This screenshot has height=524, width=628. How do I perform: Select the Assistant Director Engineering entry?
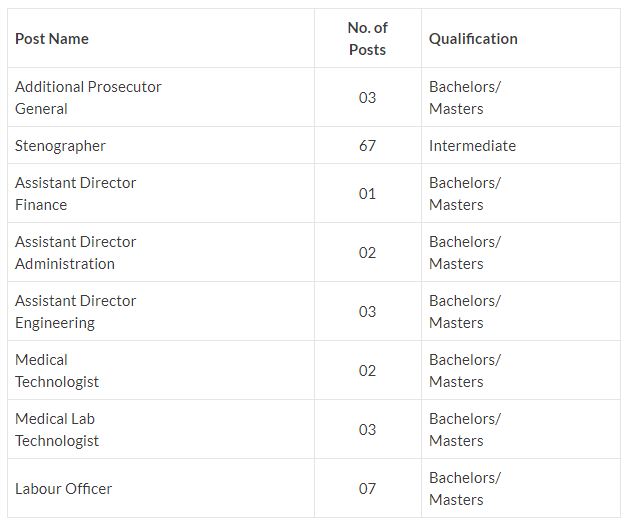point(75,312)
